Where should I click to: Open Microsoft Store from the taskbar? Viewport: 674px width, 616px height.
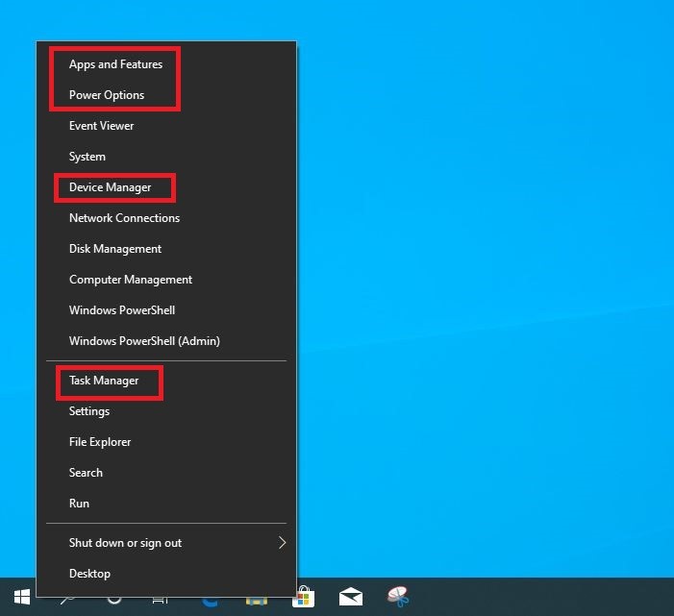coord(304,598)
